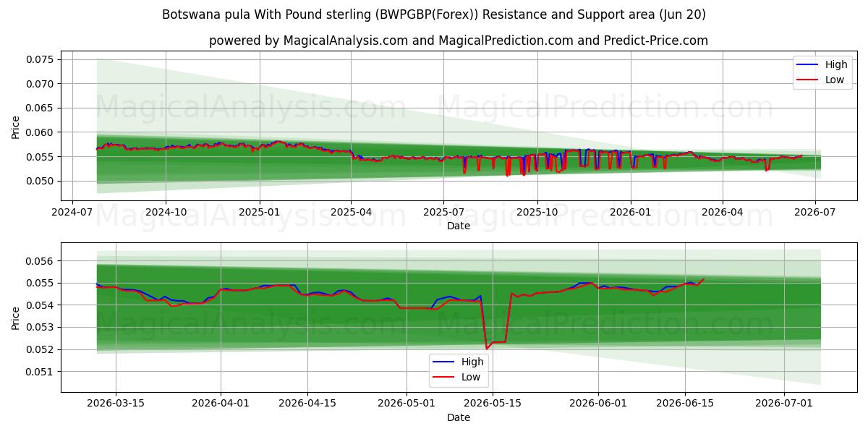Click the 2025-10 date tick
Image resolution: width=868 pixels, height=434 pixels.
(537, 213)
